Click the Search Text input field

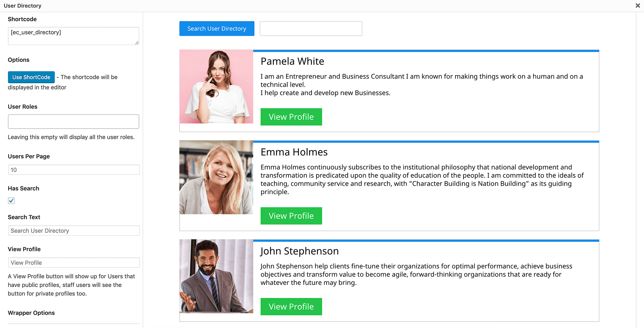(x=74, y=231)
